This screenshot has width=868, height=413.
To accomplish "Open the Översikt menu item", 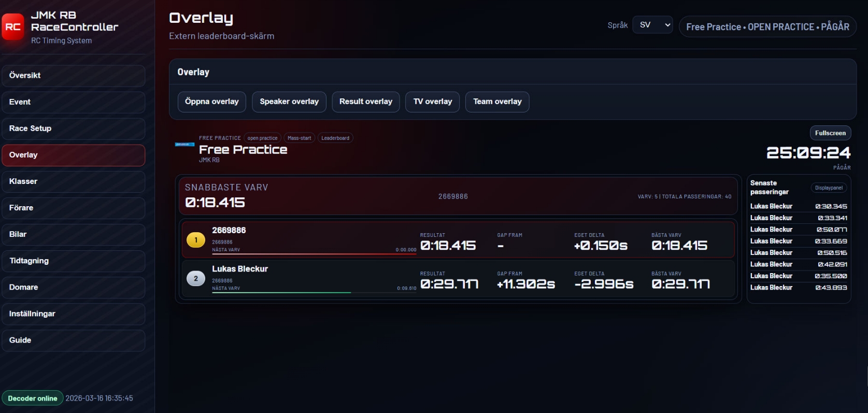I will pyautogui.click(x=73, y=76).
